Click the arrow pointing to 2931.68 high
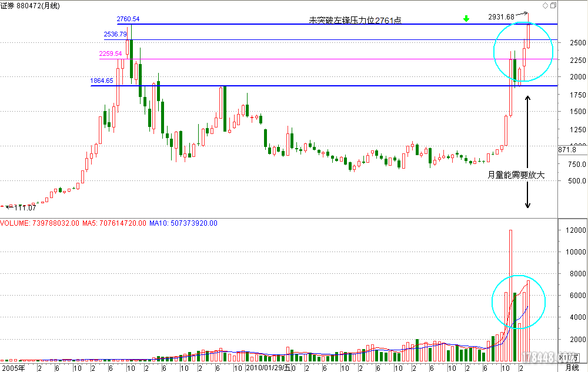The height and width of the screenshot is (372, 588). [x=522, y=15]
